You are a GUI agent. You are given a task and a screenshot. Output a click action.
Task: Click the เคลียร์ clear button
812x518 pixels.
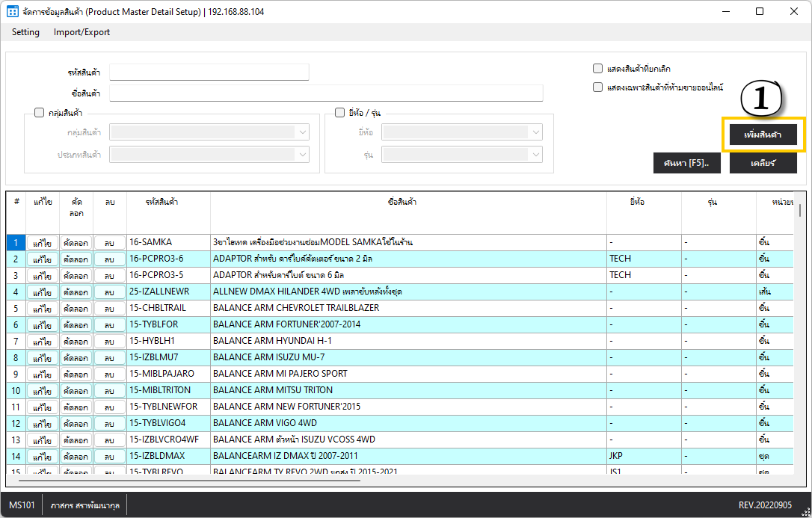pos(763,163)
